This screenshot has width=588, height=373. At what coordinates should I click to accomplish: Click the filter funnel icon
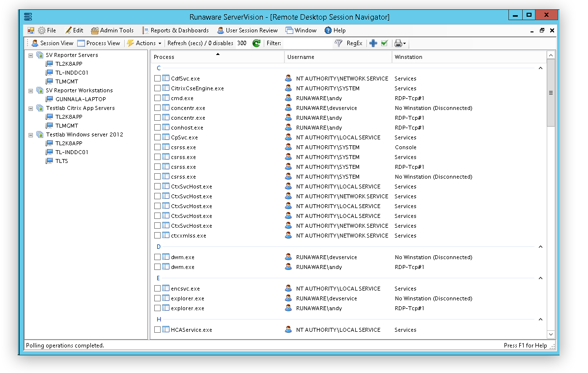click(338, 44)
